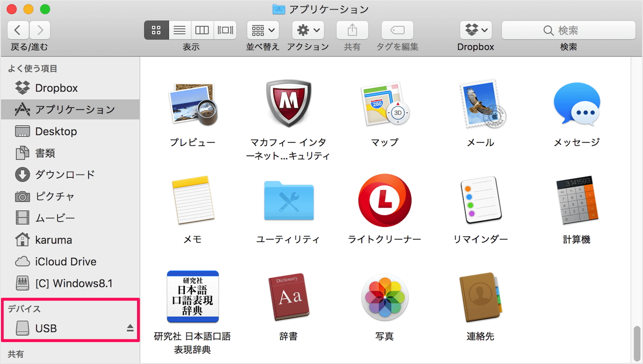Open the マカフィー McAfee shield icon
Image resolution: width=643 pixels, height=364 pixels.
[x=288, y=103]
